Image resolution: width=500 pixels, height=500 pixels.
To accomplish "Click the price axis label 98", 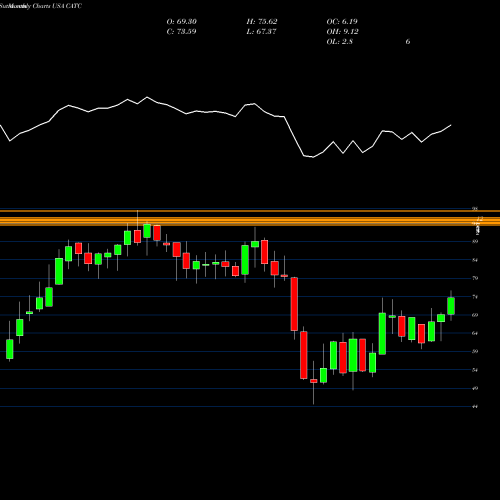I will [x=475, y=209].
